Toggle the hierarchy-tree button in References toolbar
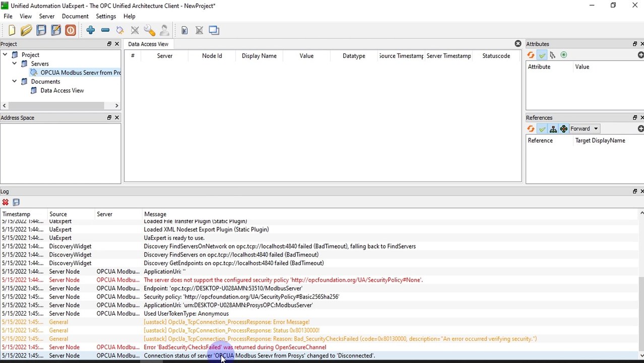This screenshot has width=644, height=363. (553, 129)
